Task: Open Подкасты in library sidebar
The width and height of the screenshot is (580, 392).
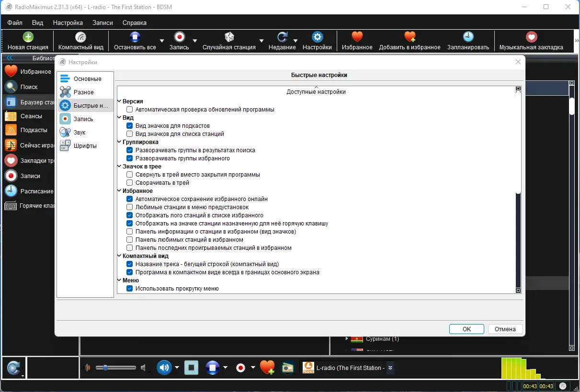Action: tap(29, 130)
